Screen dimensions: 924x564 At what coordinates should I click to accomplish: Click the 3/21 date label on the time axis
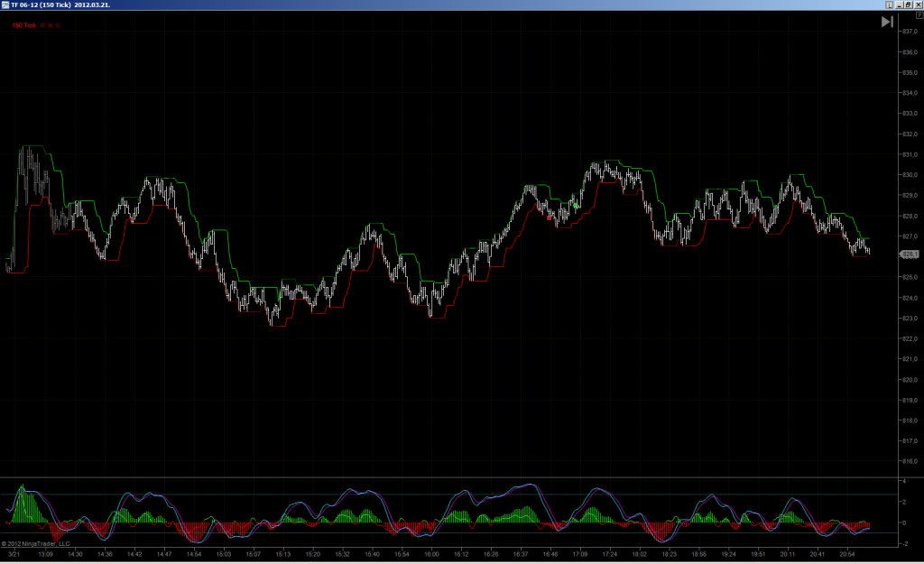coord(14,554)
